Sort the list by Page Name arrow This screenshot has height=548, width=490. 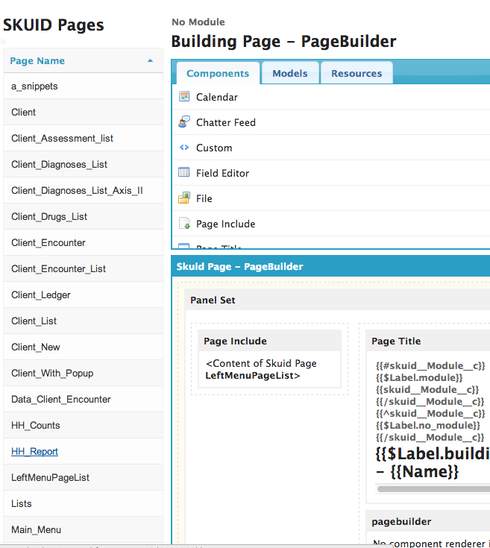coord(150,61)
